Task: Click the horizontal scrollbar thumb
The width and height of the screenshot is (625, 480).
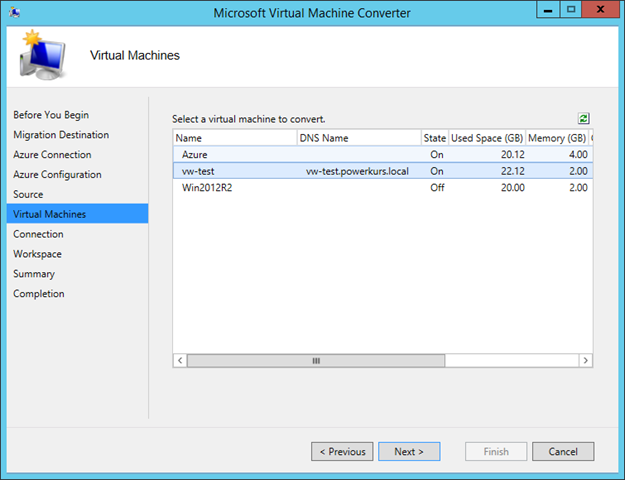Action: pyautogui.click(x=316, y=360)
